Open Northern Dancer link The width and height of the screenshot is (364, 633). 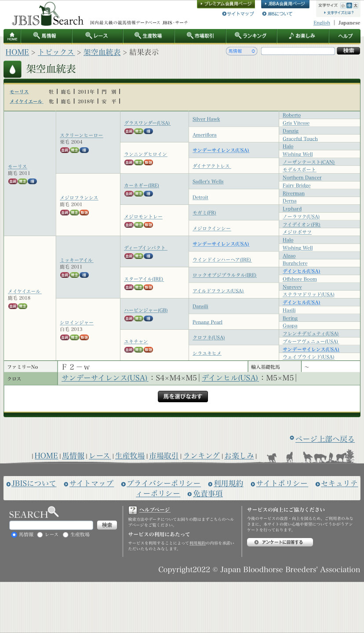[302, 178]
